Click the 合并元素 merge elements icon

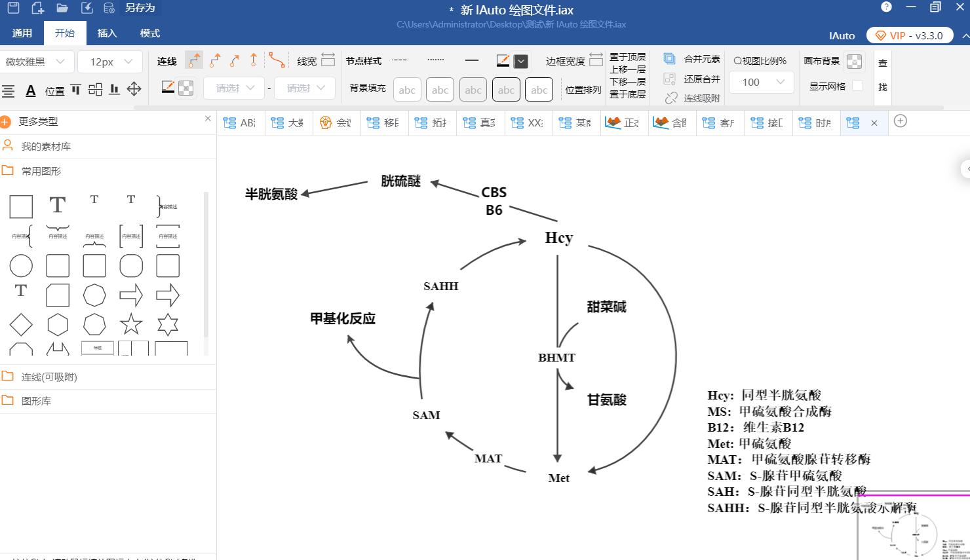tap(669, 58)
